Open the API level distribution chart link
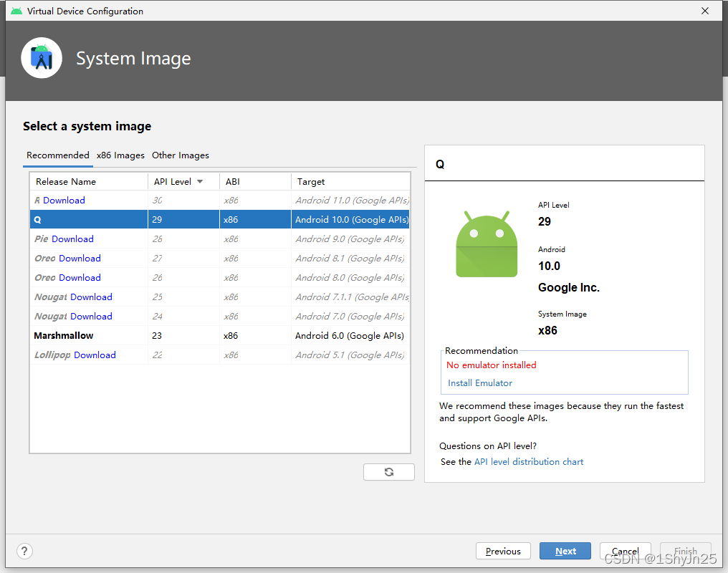 coord(529,462)
